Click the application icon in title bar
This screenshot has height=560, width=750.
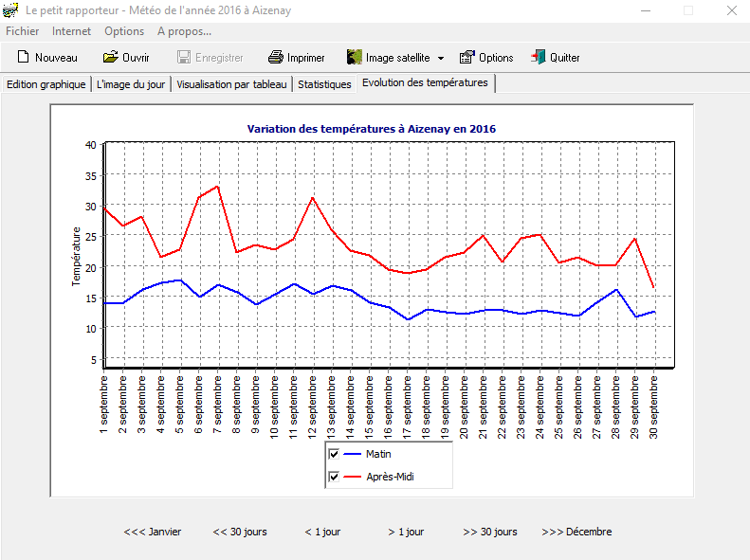(11, 10)
